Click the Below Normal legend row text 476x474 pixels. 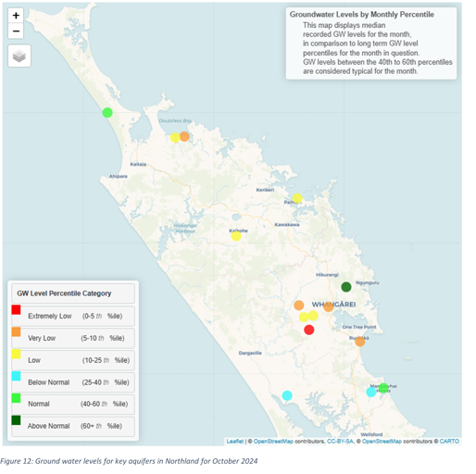[79, 382]
